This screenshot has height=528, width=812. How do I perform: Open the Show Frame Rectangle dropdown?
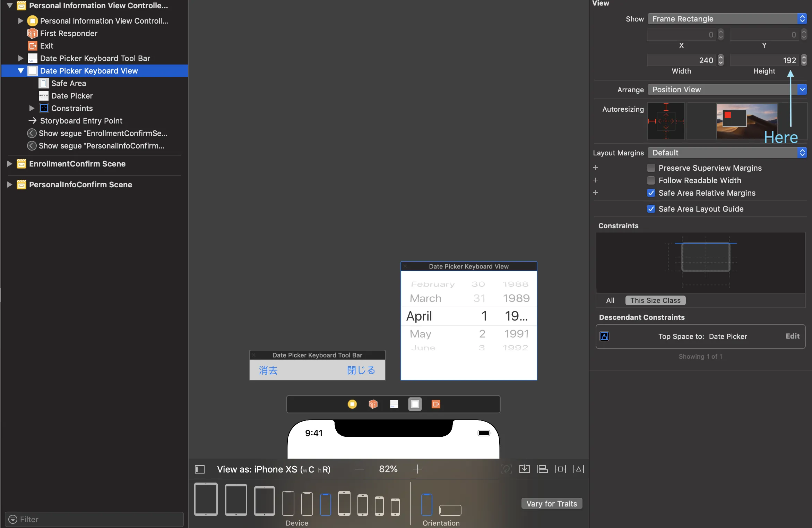[x=727, y=19]
